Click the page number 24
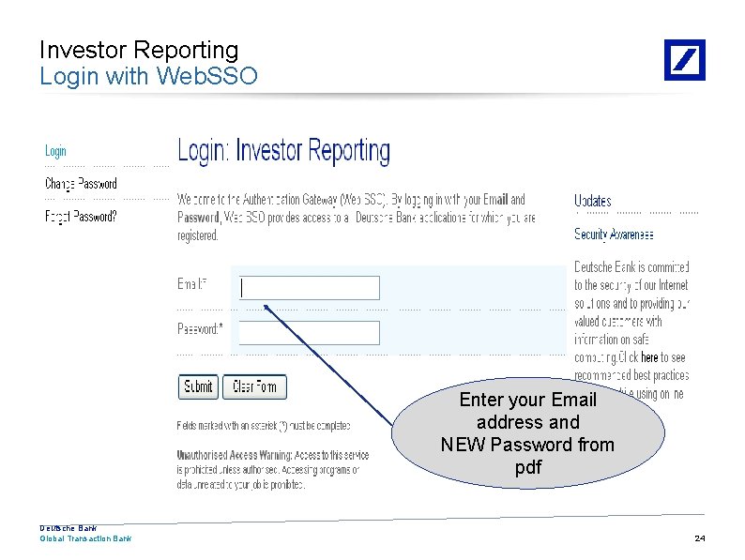The width and height of the screenshot is (745, 560). (700, 538)
